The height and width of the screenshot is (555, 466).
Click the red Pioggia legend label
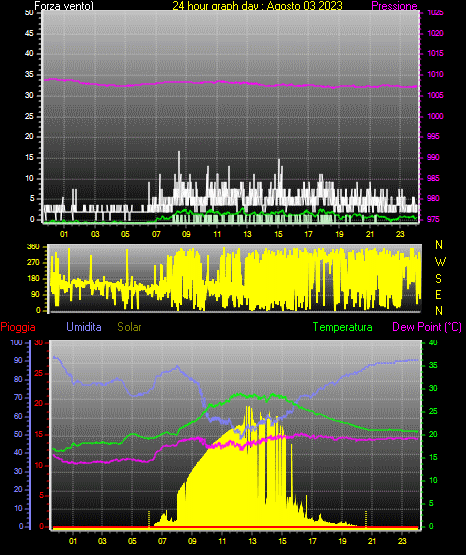tap(18, 327)
